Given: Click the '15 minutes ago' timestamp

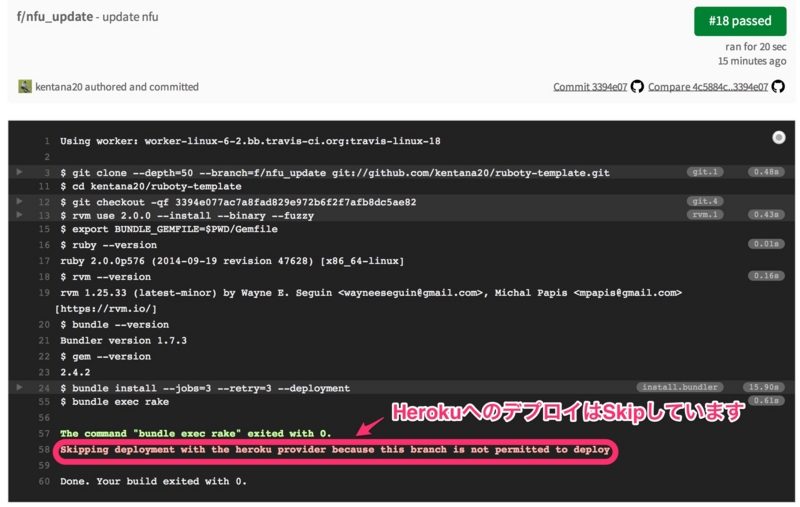Looking at the screenshot, I should [752, 61].
